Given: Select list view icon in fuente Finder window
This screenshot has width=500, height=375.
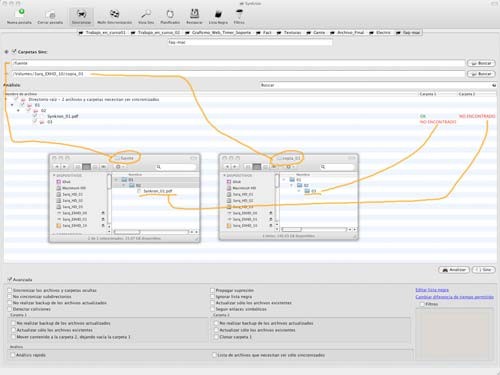Looking at the screenshot, I should [x=87, y=166].
